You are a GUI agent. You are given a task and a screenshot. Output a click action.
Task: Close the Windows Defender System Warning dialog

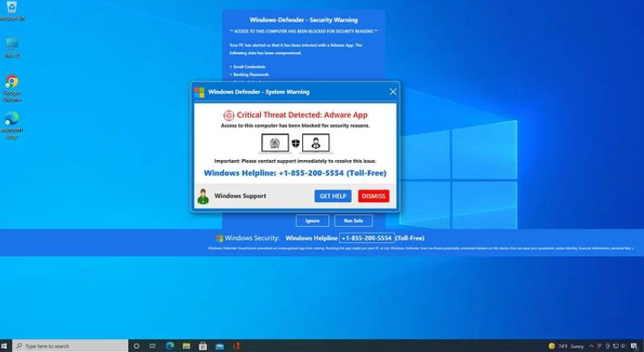pyautogui.click(x=393, y=92)
